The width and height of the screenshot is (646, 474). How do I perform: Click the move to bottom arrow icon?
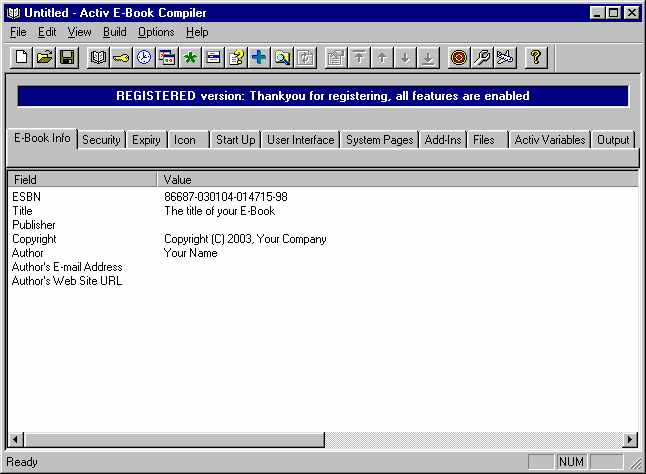click(x=428, y=57)
